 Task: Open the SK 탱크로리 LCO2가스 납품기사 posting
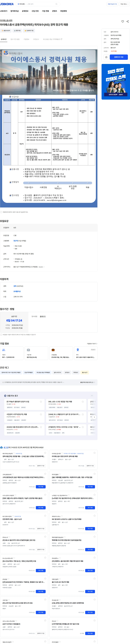click(67, 519)
